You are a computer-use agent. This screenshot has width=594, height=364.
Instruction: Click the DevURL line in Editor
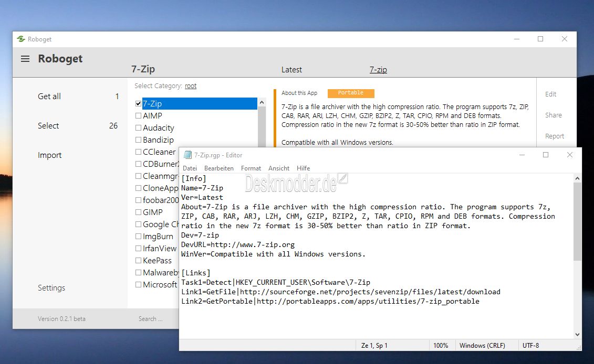(x=238, y=245)
